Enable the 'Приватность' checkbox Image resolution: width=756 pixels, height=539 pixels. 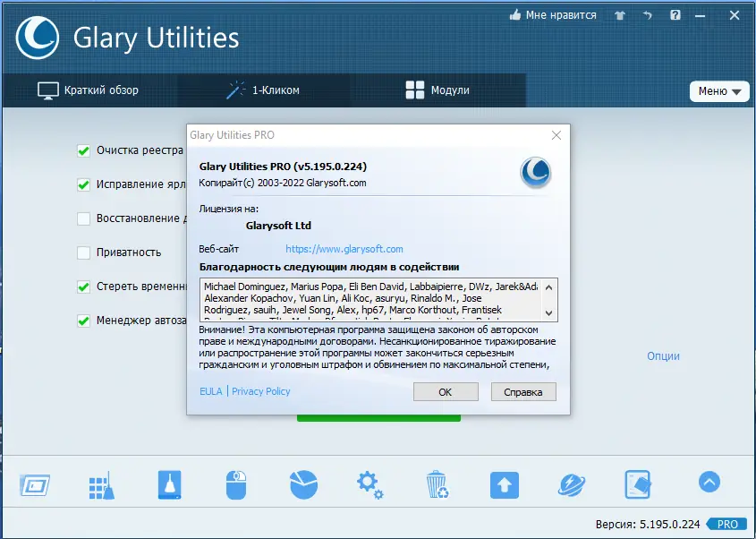(x=83, y=252)
